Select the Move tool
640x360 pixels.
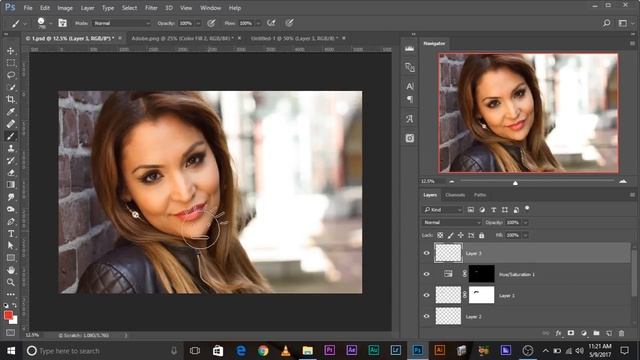(x=11, y=51)
